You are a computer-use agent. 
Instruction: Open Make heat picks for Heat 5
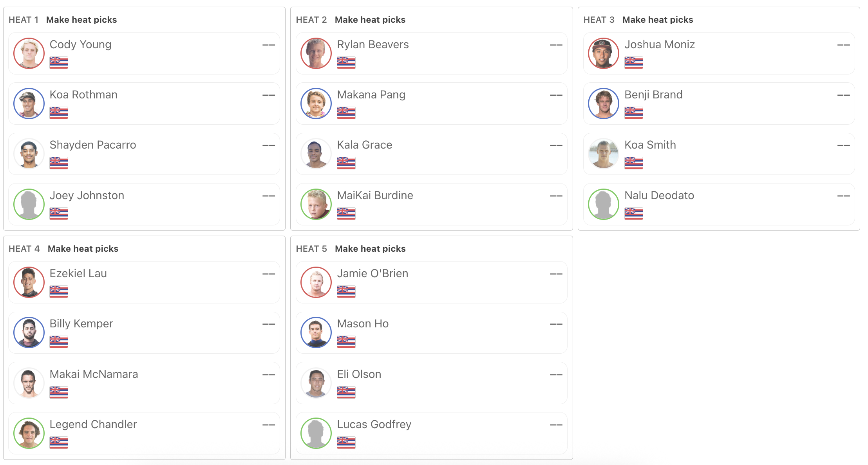click(370, 249)
